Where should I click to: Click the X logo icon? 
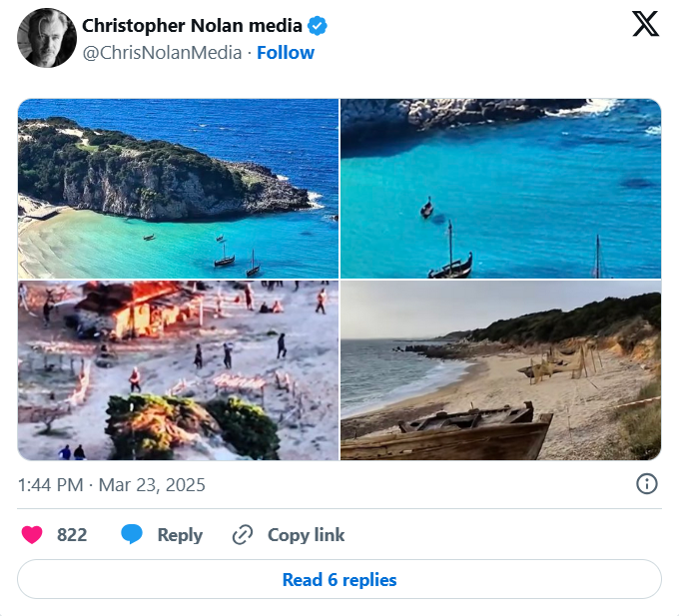point(646,24)
